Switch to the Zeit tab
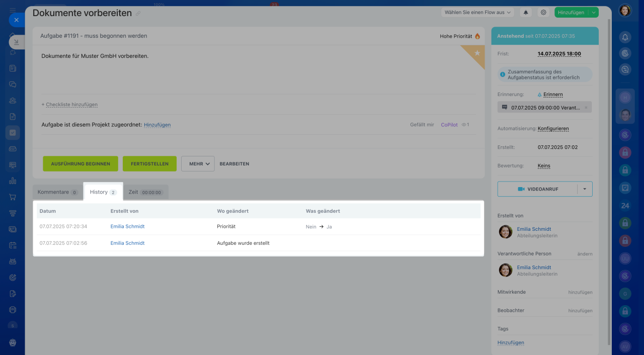Image resolution: width=644 pixels, height=355 pixels. pos(145,192)
